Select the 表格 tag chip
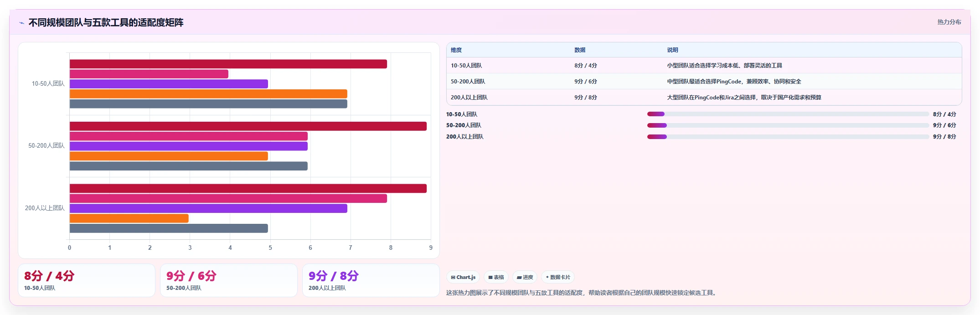This screenshot has height=315, width=980. pos(496,277)
